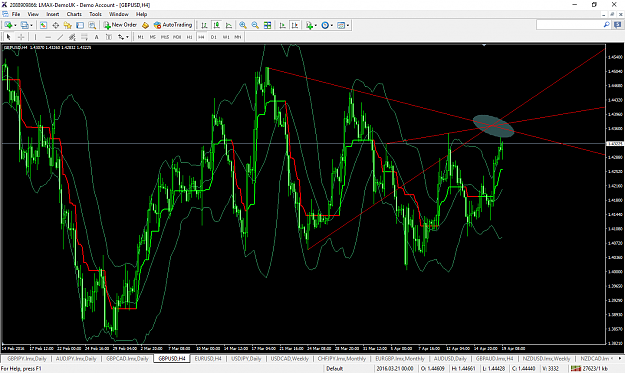Screen dimensions: 625x373
Task: Open the Charts menu
Action: point(74,14)
